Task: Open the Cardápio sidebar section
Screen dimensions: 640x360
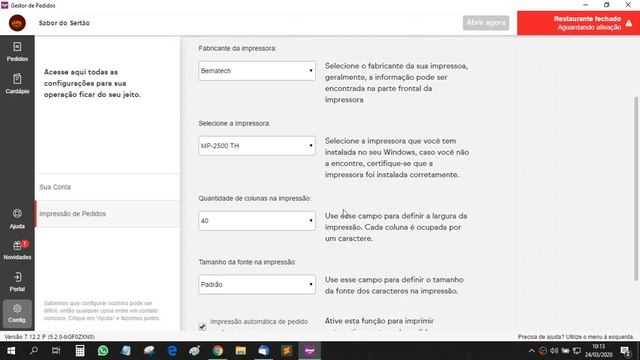Action: [17, 84]
